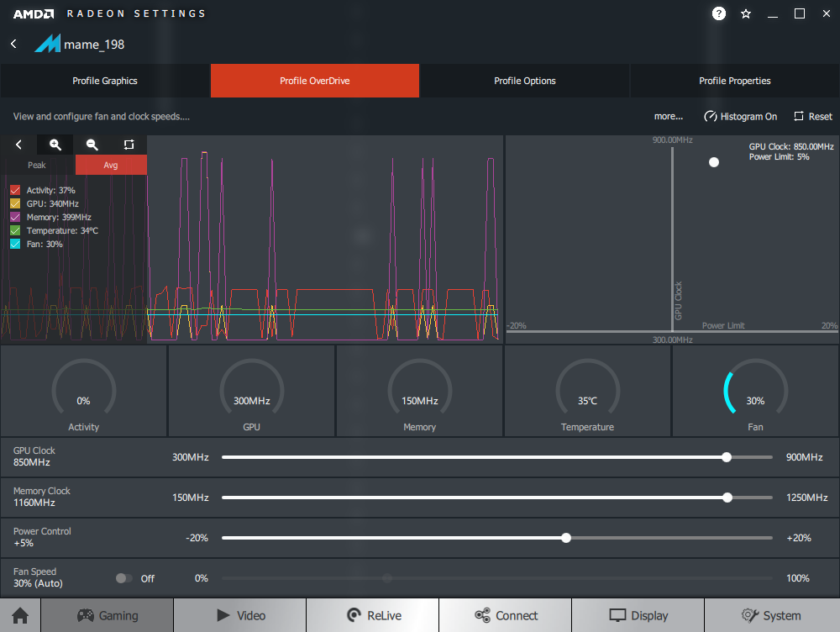
Task: Open the Profile Graphics tab
Action: click(105, 81)
